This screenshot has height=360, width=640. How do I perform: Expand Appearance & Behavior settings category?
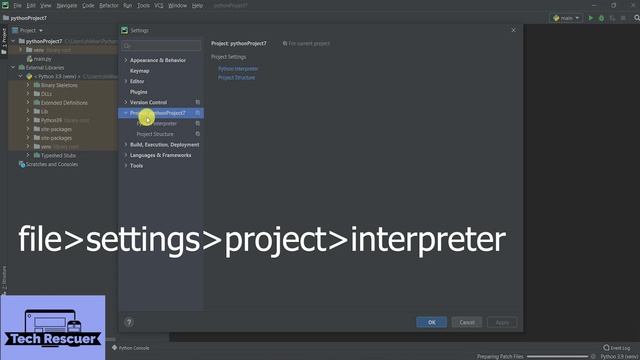[126, 60]
